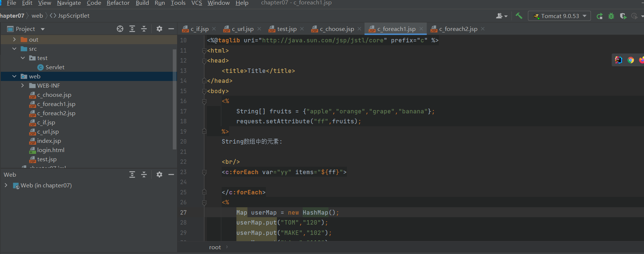Open the Build menu

tap(142, 3)
